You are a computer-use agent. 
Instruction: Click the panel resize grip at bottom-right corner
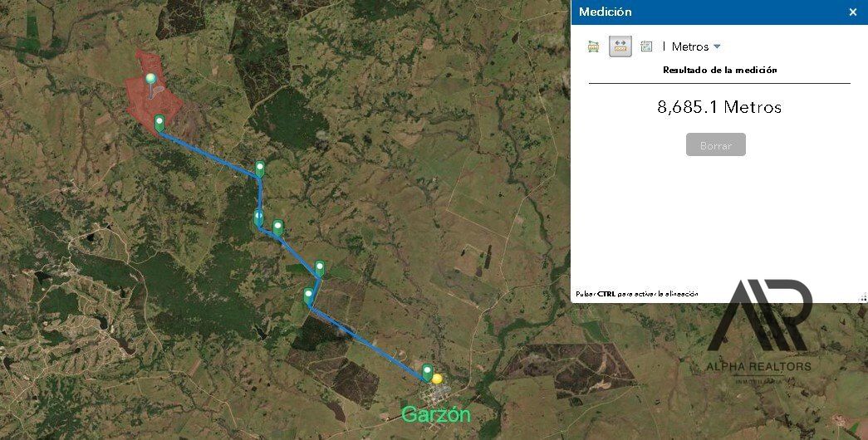(x=862, y=298)
